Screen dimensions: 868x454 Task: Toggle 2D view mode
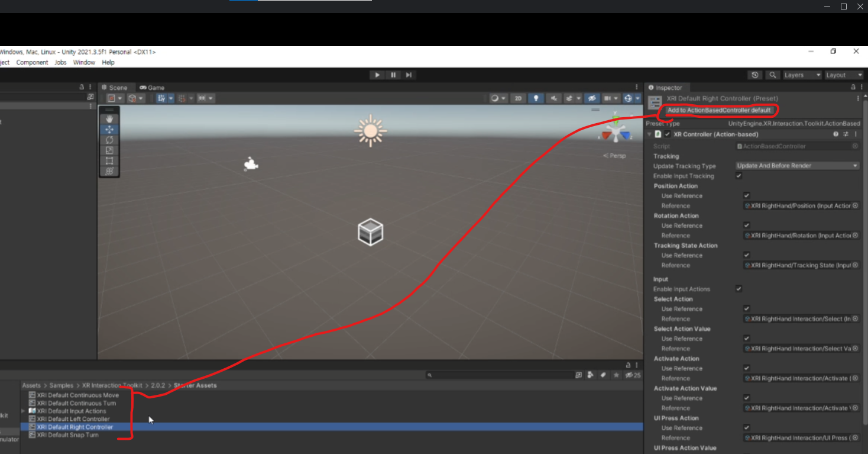tap(518, 98)
